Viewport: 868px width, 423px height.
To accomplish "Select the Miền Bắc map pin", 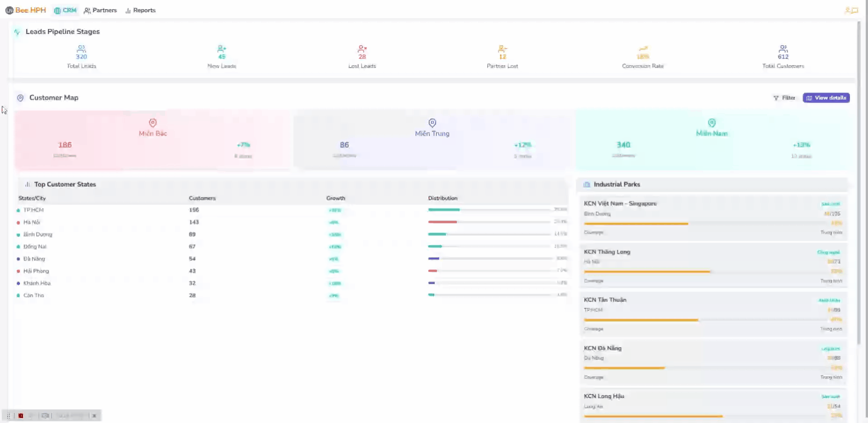I will 152,122.
